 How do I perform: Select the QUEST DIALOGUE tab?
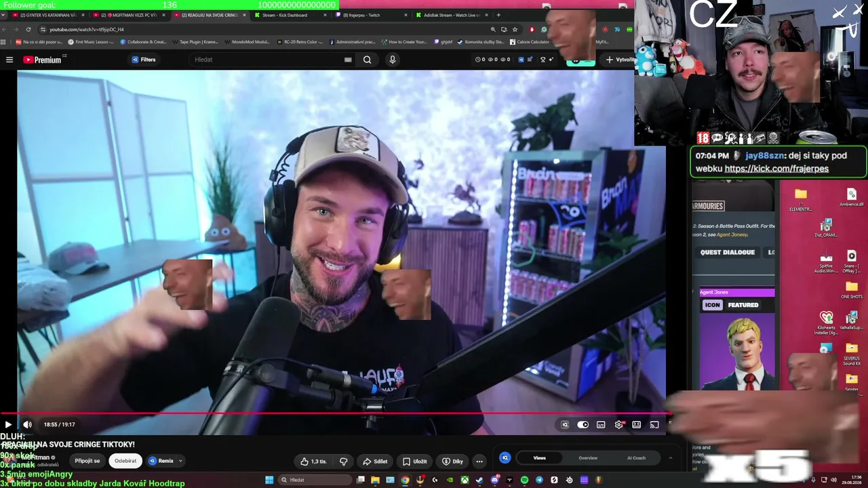pyautogui.click(x=728, y=252)
